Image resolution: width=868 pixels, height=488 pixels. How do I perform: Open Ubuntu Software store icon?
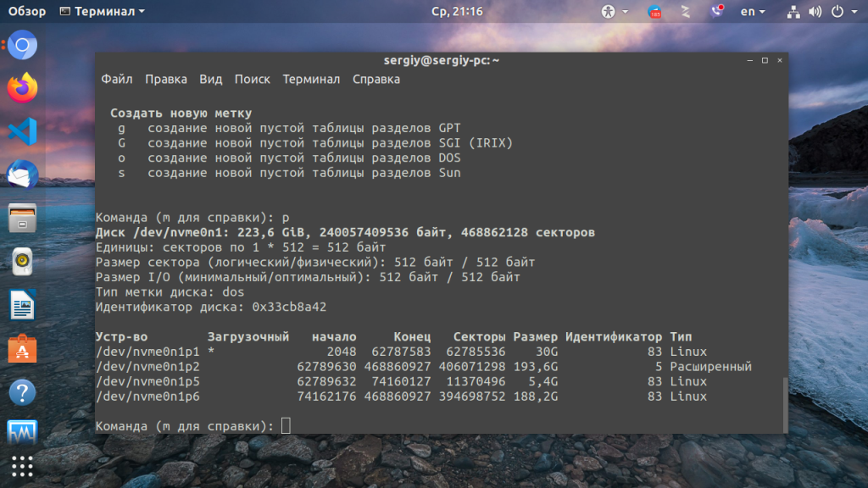click(23, 348)
